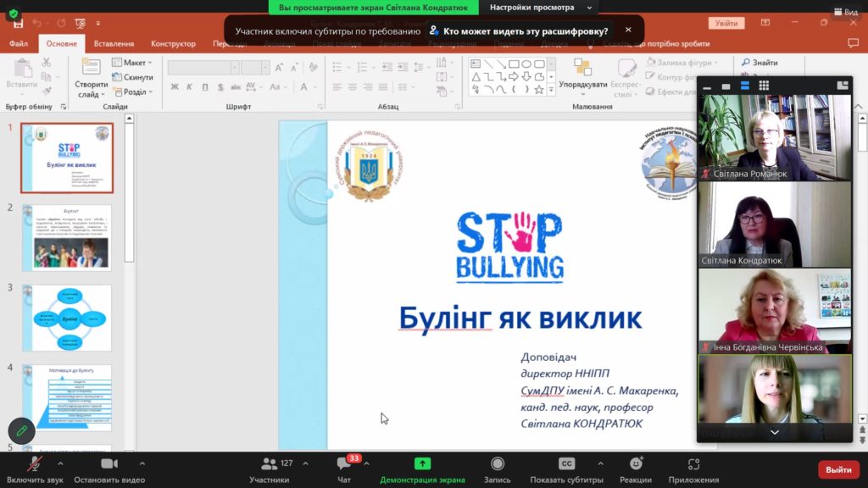Click Створити слайд new slide button
Image resolution: width=868 pixels, height=488 pixels.
91,79
